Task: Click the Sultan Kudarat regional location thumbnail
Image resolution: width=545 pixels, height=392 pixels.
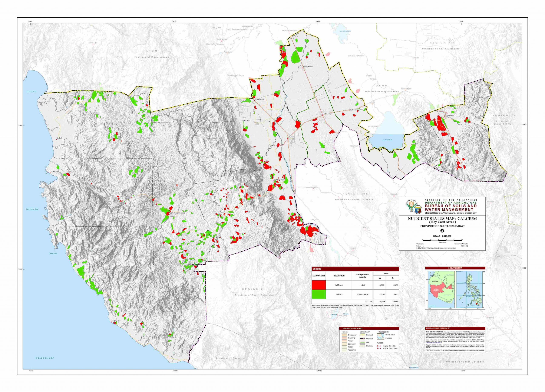Action: point(442,289)
